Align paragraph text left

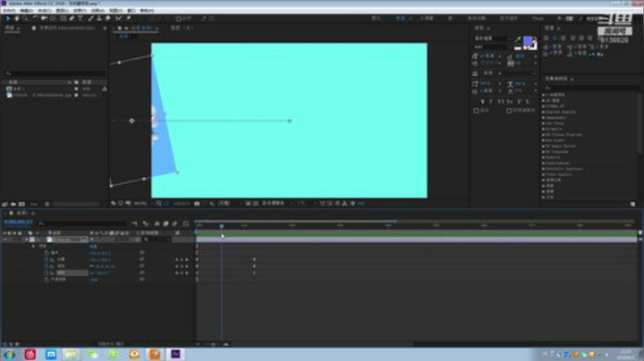point(547,38)
